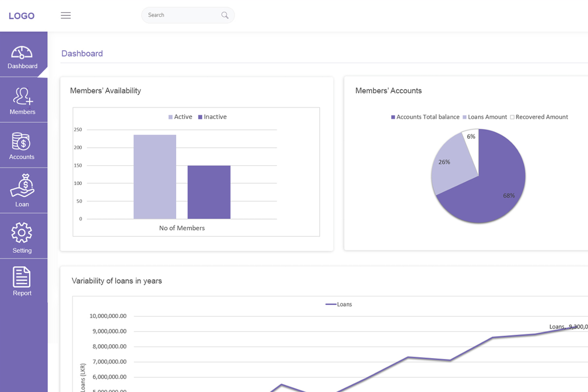Click the LOGO in header
The height and width of the screenshot is (392, 588).
pos(22,16)
